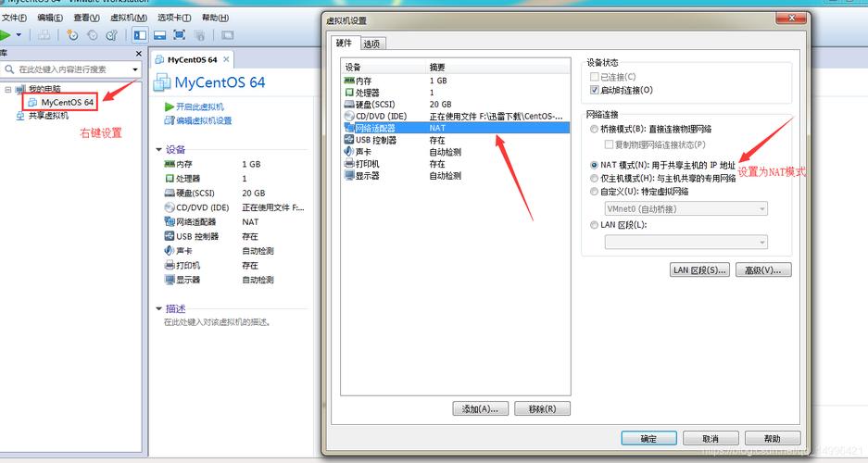Switch to 硬件 tab in settings dialog
The width and height of the screenshot is (868, 463).
(x=344, y=43)
